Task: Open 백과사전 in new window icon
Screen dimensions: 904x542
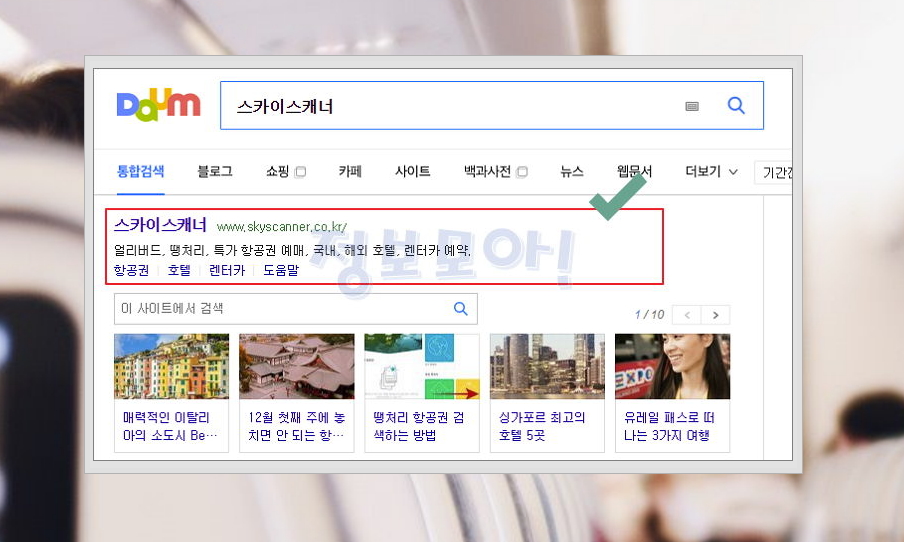Action: click(522, 172)
